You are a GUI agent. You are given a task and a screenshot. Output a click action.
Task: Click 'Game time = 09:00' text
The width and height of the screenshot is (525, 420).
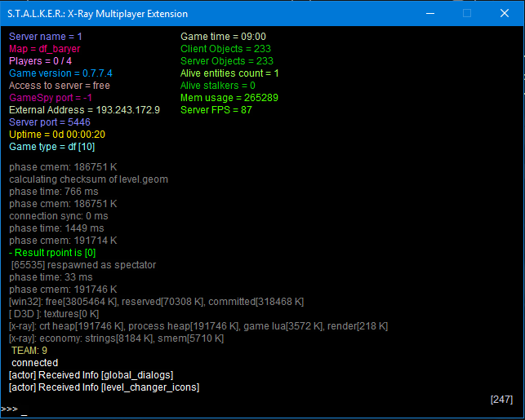[x=224, y=37]
